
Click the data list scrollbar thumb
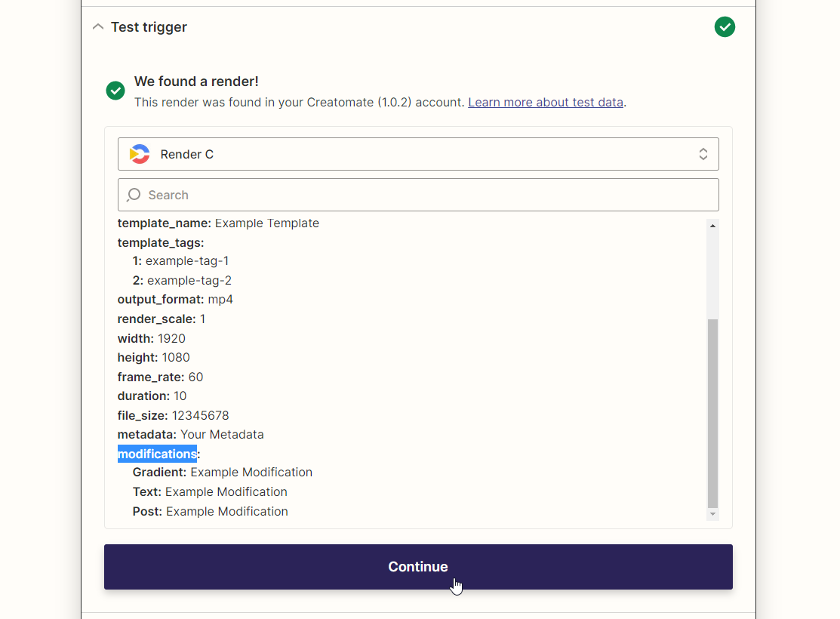(712, 413)
